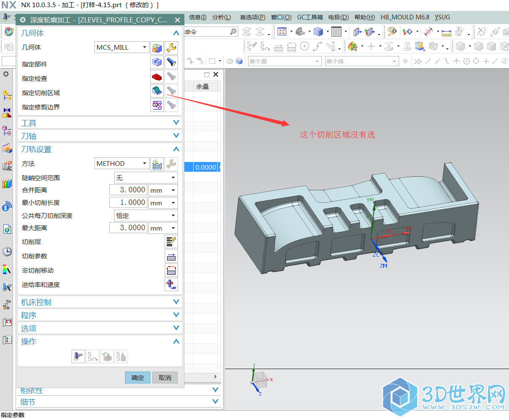Expand the 工具 section
The height and width of the screenshot is (420, 509).
tap(176, 123)
